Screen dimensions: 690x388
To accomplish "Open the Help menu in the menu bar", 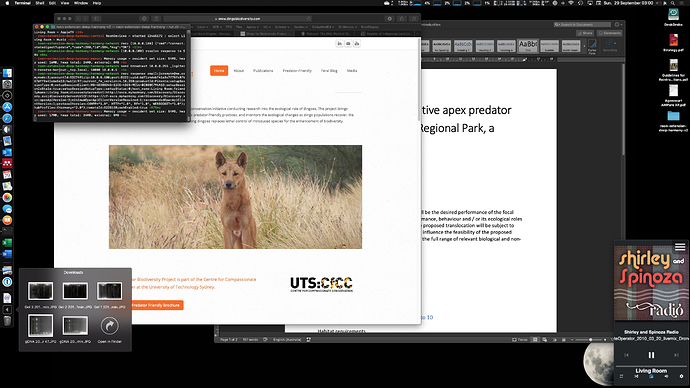I will pyautogui.click(x=97, y=3).
